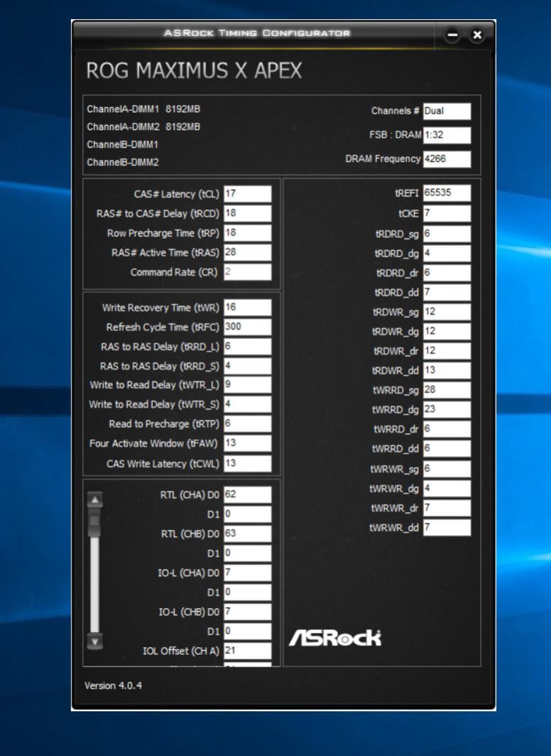Click the tRDWR_dd value field
This screenshot has width=551, height=756.
pos(447,370)
